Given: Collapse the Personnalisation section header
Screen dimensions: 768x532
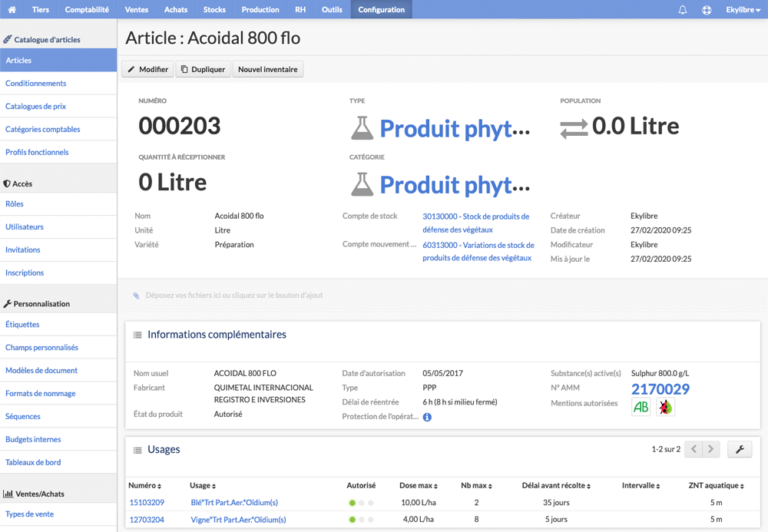Looking at the screenshot, I should click(x=58, y=304).
